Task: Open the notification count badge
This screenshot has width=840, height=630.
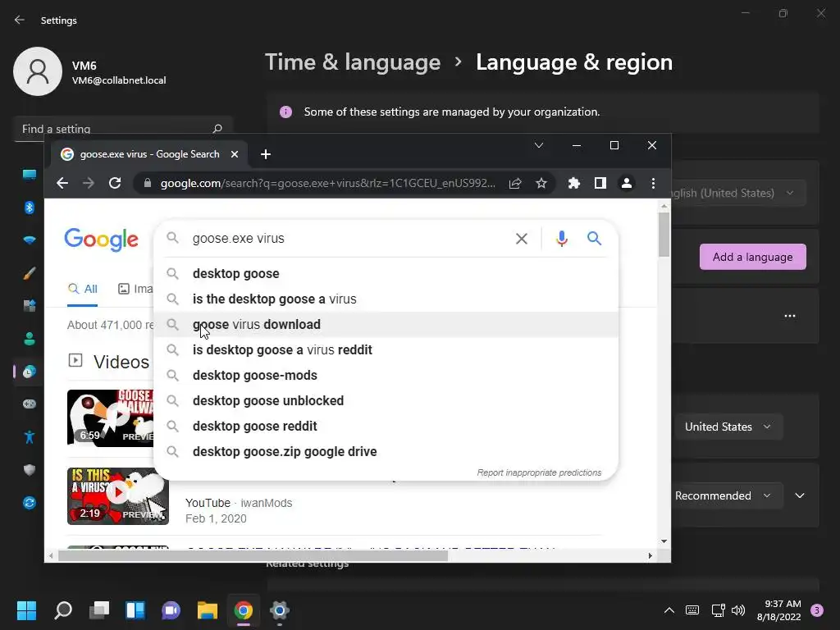Action: (x=817, y=610)
